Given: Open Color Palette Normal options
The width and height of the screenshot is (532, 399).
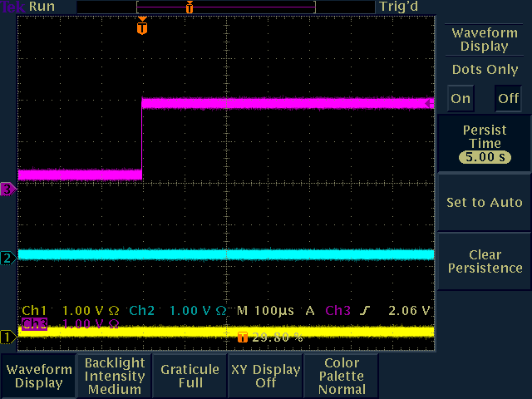Looking at the screenshot, I should pyautogui.click(x=341, y=376).
